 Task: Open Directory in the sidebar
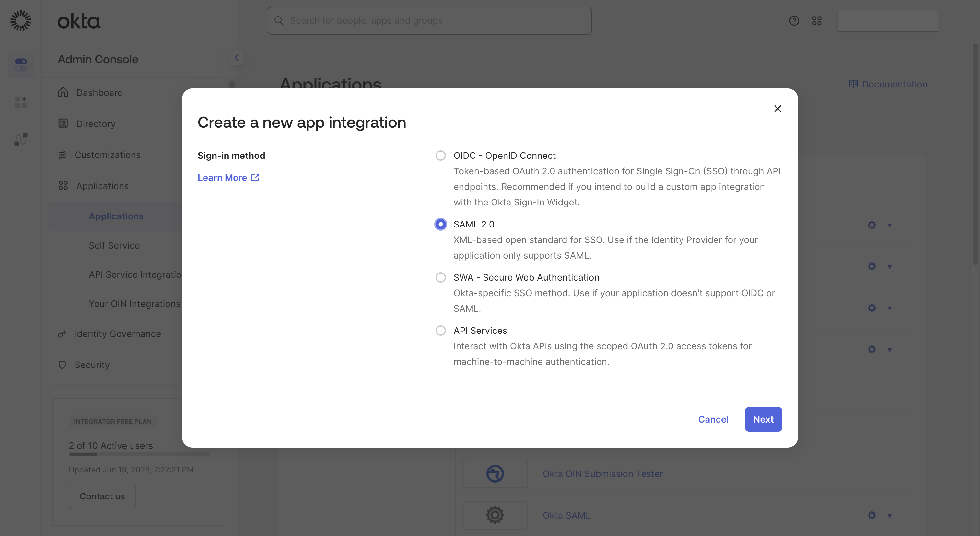pyautogui.click(x=96, y=124)
